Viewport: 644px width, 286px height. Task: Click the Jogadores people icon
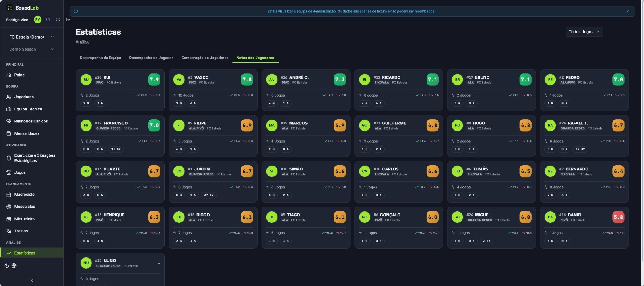(9, 97)
